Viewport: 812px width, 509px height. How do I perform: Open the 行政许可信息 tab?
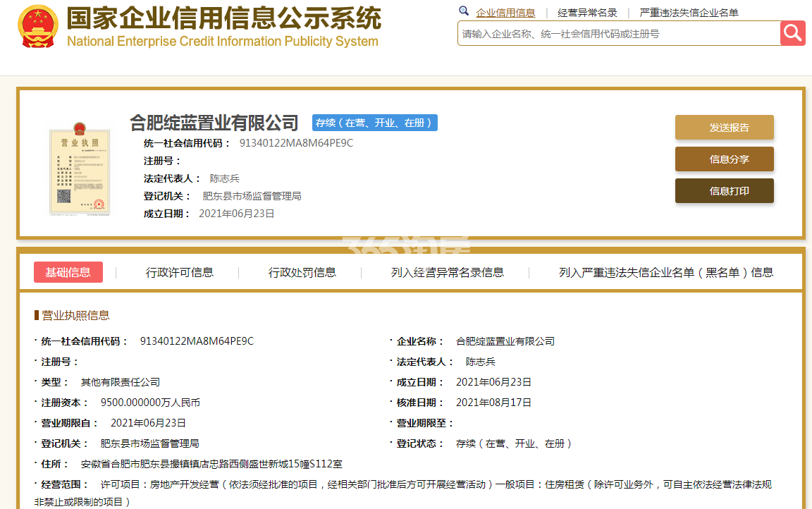(x=180, y=272)
